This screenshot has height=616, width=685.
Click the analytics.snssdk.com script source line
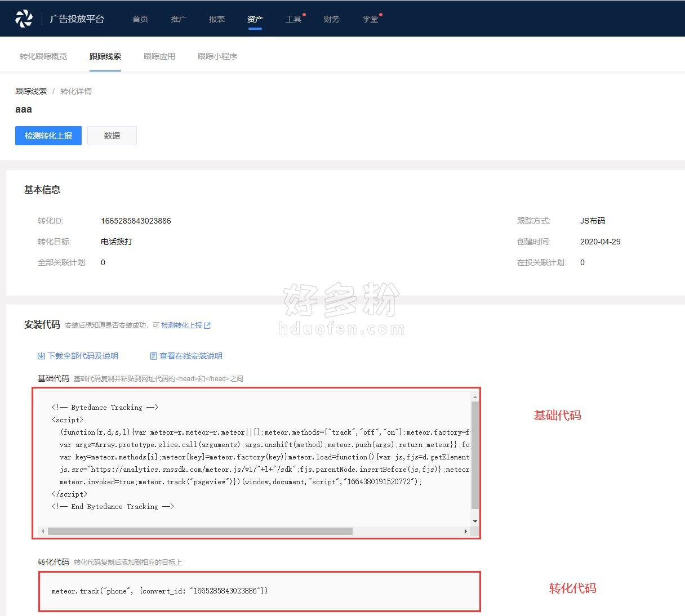(x=264, y=470)
